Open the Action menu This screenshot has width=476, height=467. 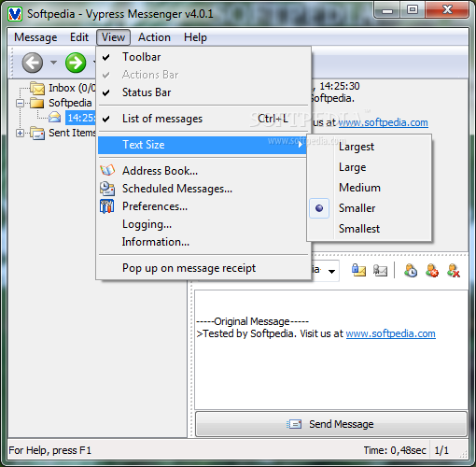coord(154,37)
